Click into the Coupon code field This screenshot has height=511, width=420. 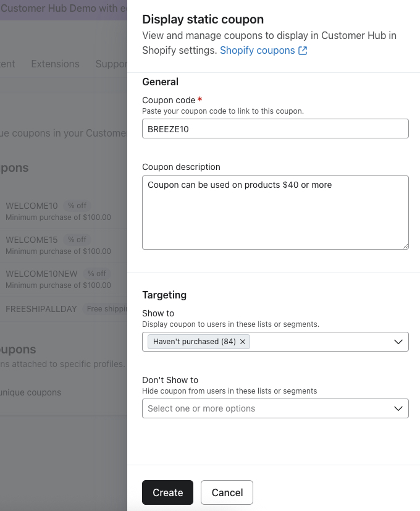click(x=275, y=129)
